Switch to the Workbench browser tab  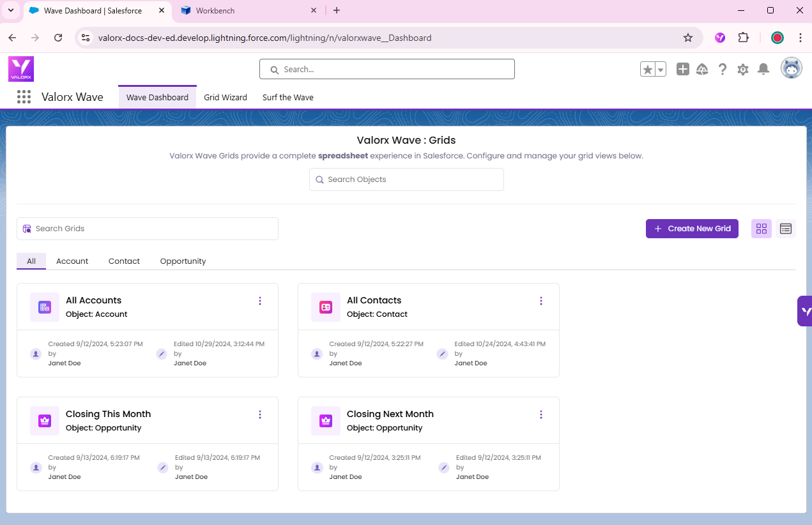249,10
